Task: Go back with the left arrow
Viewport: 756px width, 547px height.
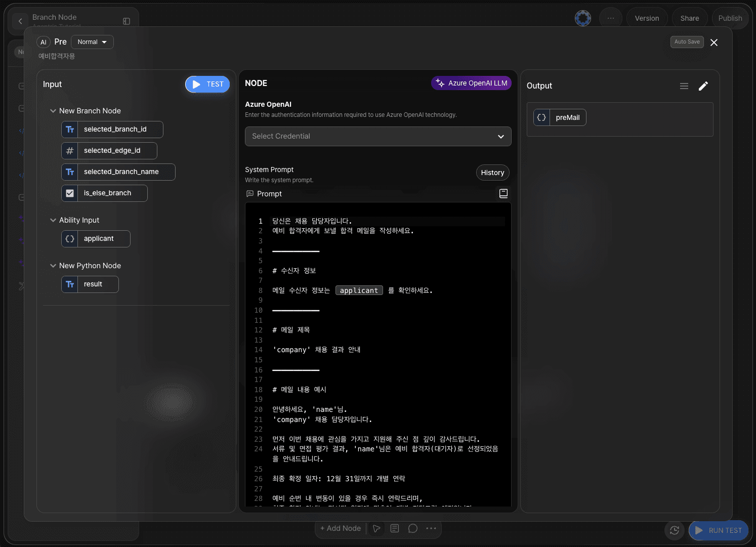Action: (20, 21)
